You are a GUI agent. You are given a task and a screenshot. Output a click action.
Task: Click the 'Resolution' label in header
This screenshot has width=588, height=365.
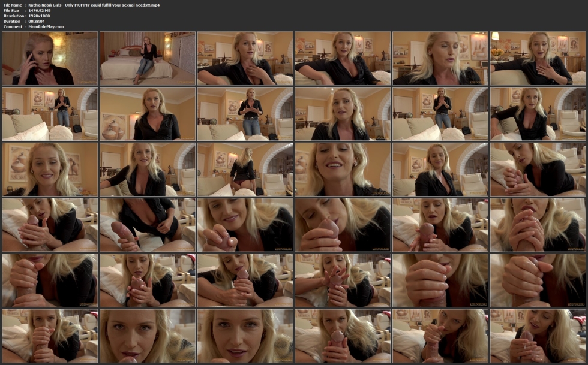(x=13, y=16)
